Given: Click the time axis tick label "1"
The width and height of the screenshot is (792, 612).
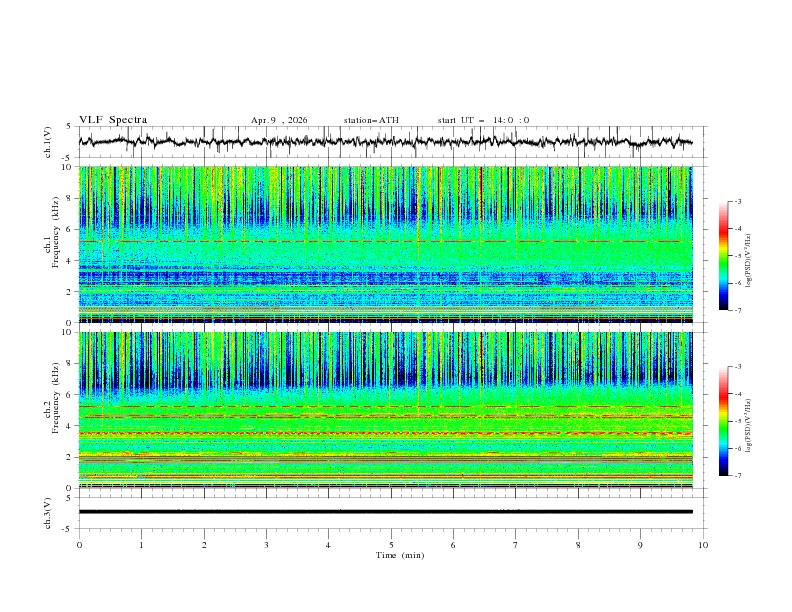Looking at the screenshot, I should pyautogui.click(x=141, y=545).
